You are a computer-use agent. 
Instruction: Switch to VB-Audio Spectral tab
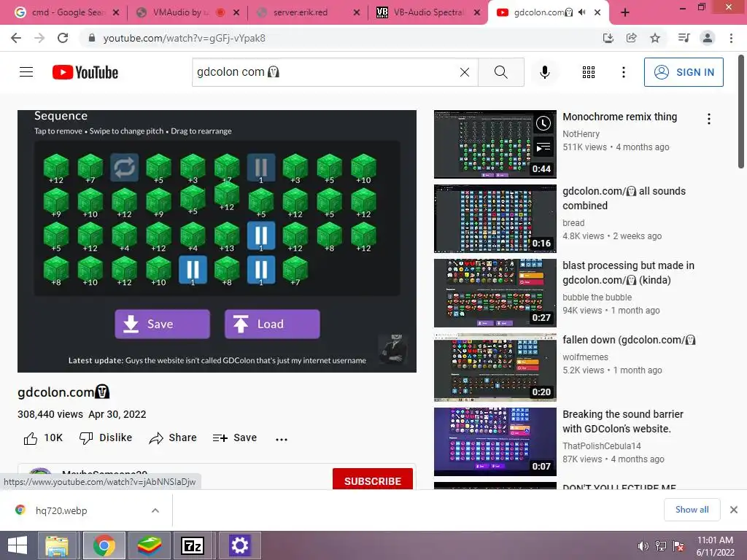click(x=428, y=12)
